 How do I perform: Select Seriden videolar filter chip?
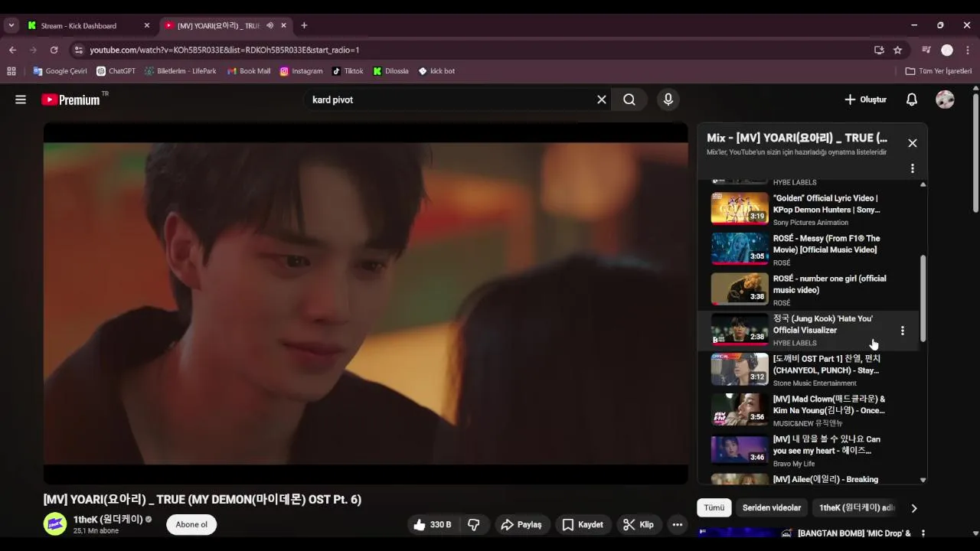point(772,508)
